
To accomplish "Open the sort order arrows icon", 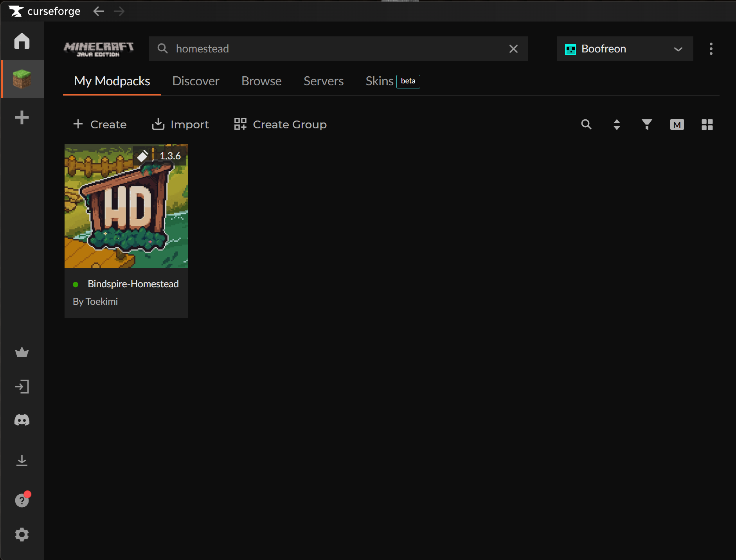I will coord(617,124).
